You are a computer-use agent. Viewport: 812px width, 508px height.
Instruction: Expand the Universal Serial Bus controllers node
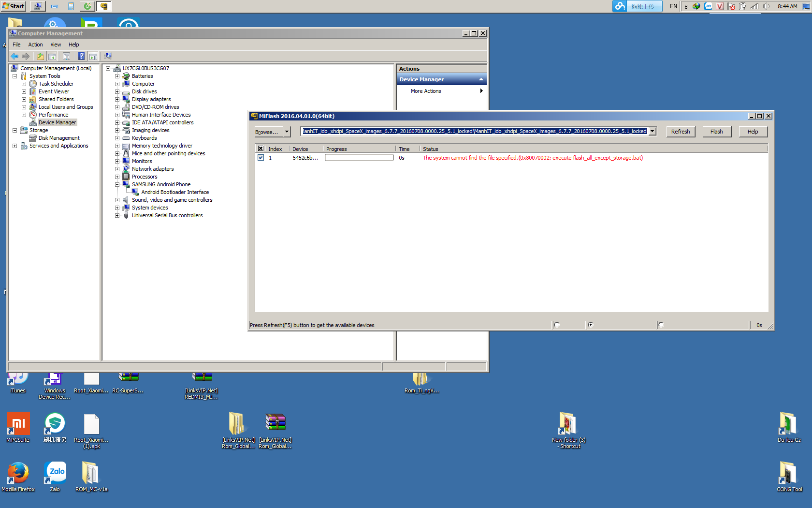click(x=117, y=215)
